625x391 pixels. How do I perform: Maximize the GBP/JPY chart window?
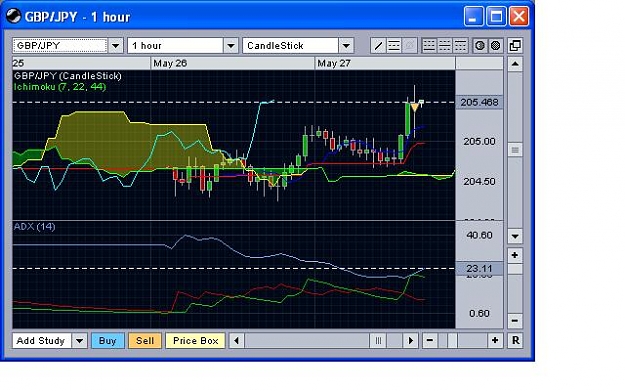point(496,17)
